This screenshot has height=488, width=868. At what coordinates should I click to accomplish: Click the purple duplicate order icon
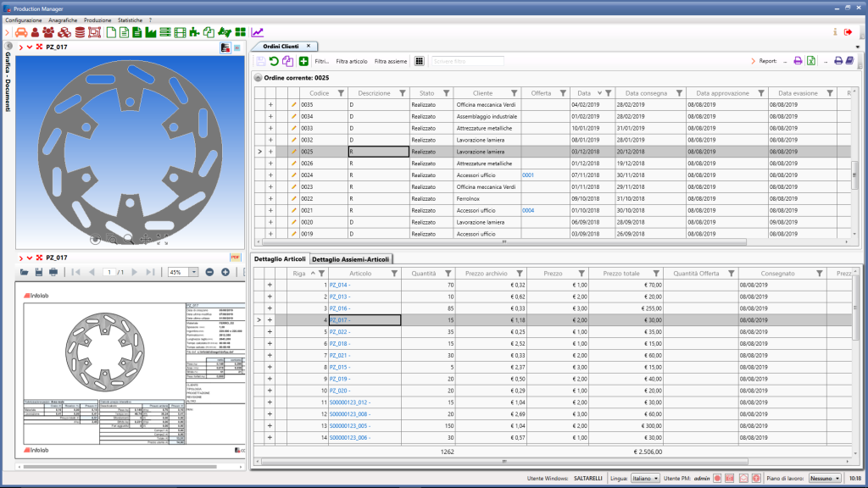pos(288,61)
